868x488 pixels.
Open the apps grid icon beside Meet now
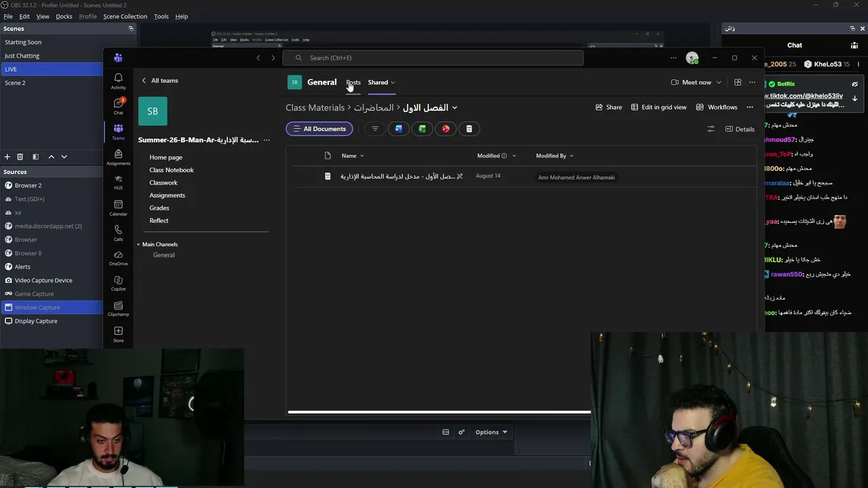pyautogui.click(x=738, y=82)
